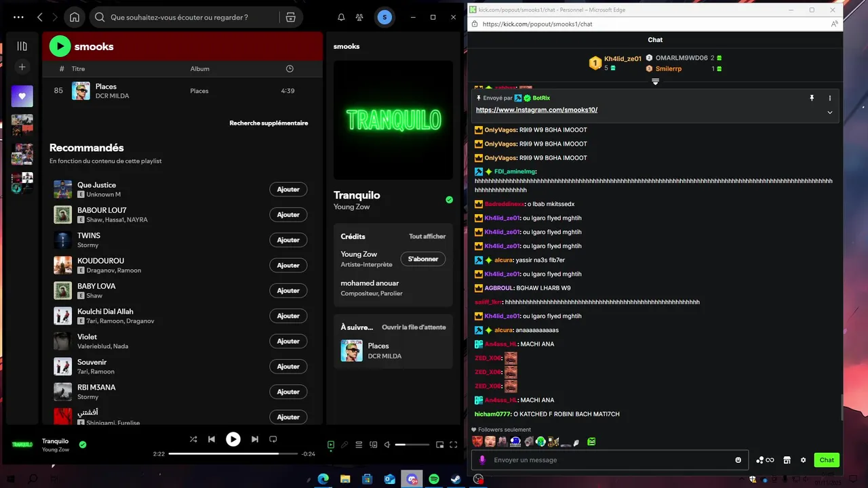Sort playlist by Album column
The image size is (868, 488).
pos(199,68)
